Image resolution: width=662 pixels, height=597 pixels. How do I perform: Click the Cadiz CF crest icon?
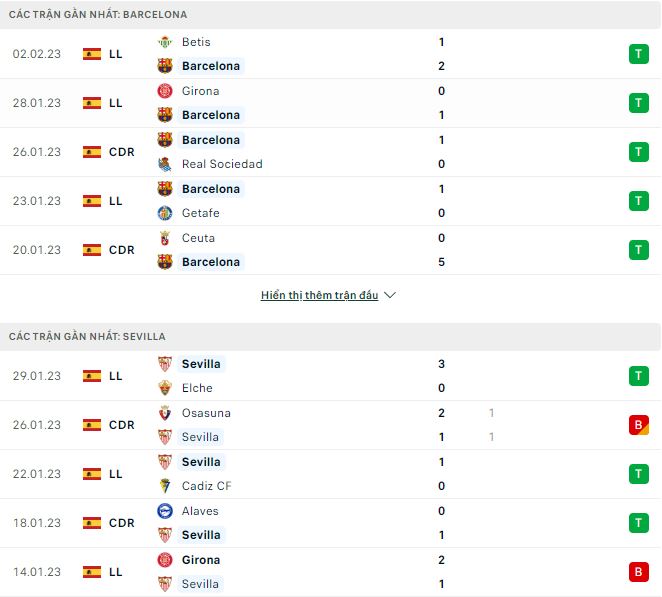point(165,486)
